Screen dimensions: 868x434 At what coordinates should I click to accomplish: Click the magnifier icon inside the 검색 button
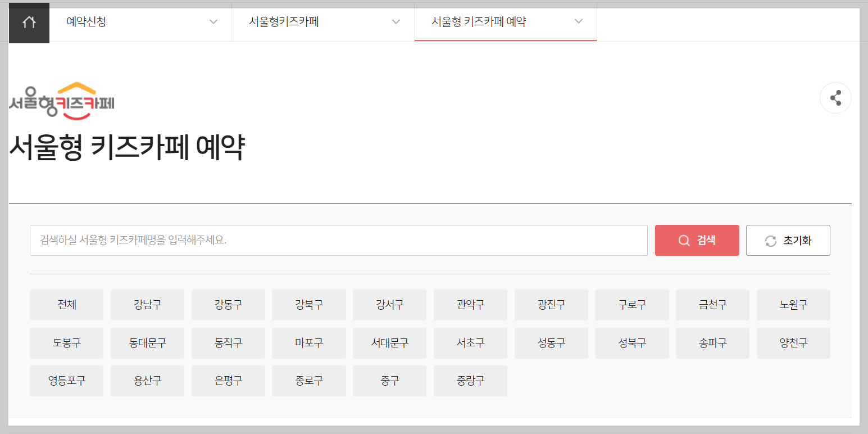684,240
